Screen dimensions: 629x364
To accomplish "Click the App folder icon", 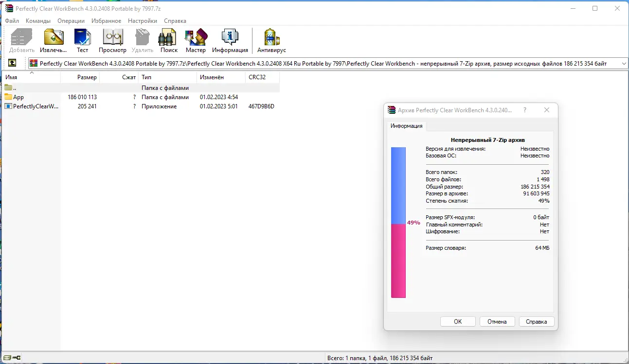I will 8,97.
